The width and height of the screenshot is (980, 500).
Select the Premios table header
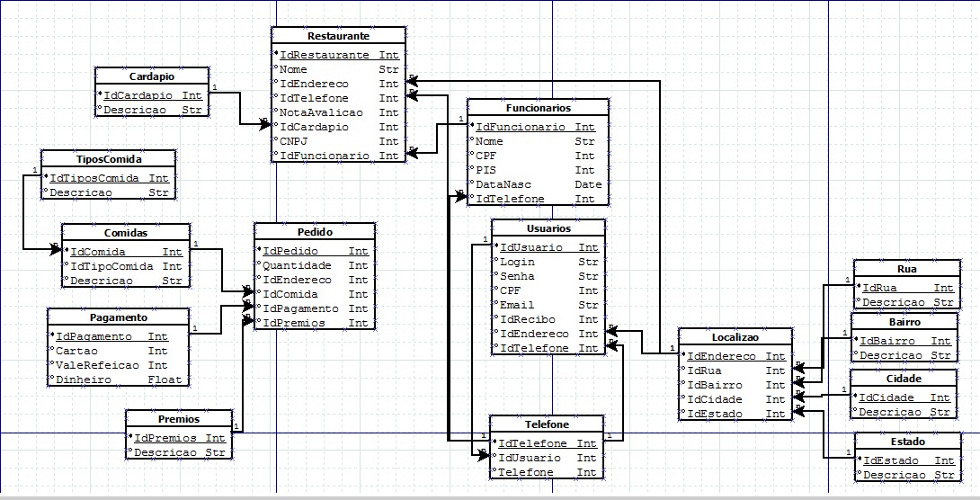(178, 419)
